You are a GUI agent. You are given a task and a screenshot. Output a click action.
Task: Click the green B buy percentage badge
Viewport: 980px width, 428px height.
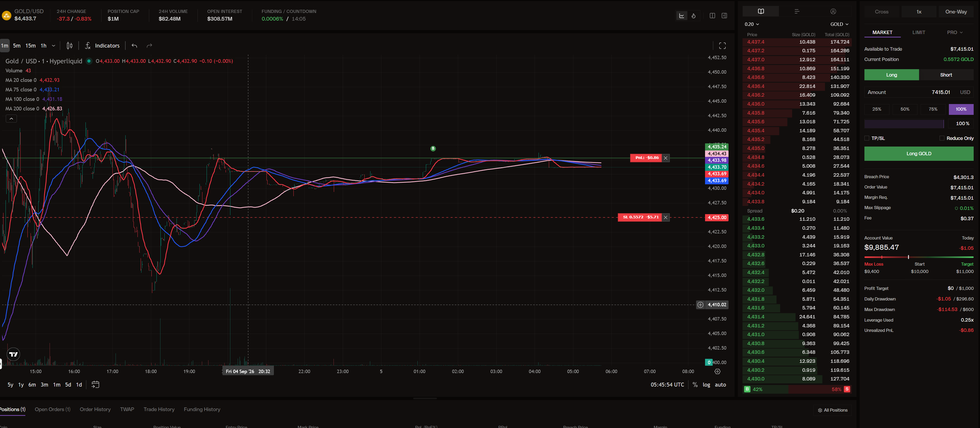pyautogui.click(x=747, y=389)
